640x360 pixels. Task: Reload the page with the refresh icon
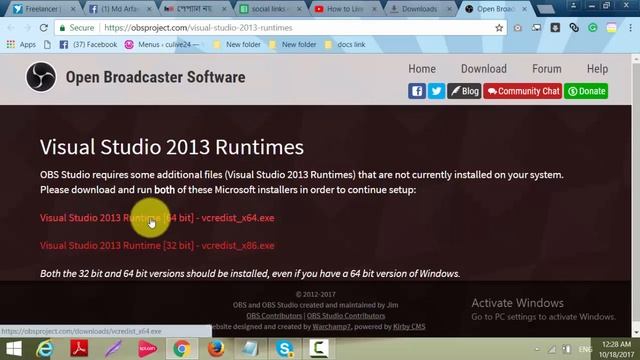(44, 28)
